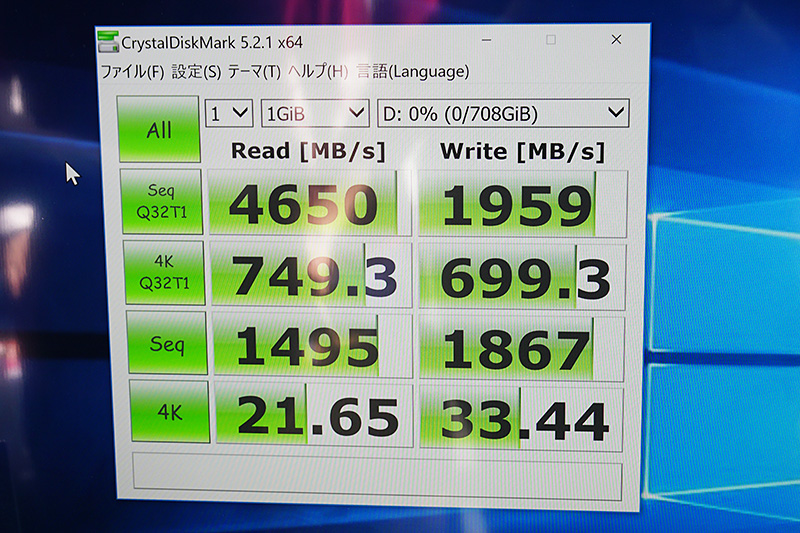800x533 pixels.
Task: Expand the D: 0% drive selection dropdown
Action: [503, 113]
